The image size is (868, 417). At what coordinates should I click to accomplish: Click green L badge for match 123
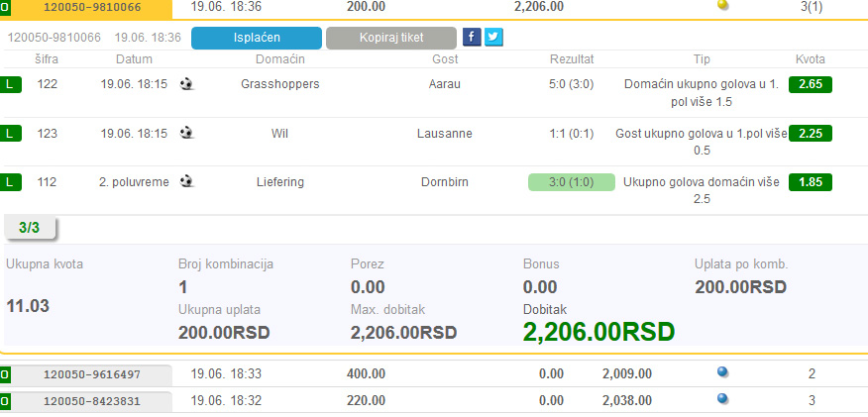(x=11, y=133)
